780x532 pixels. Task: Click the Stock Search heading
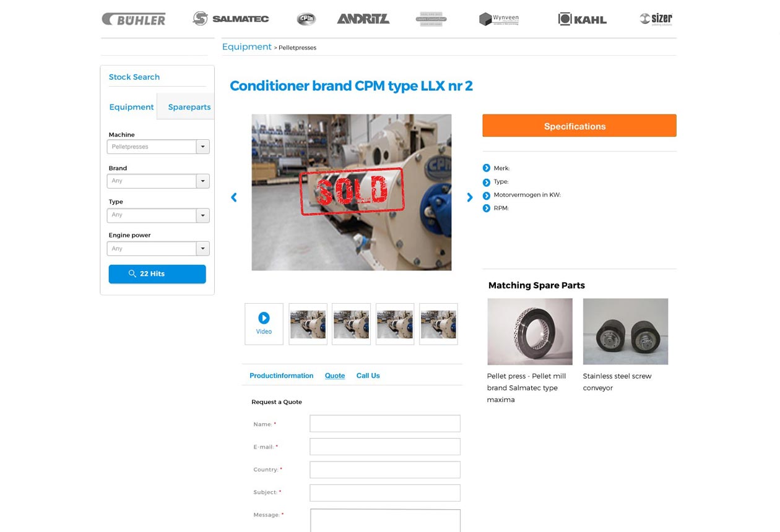[134, 77]
